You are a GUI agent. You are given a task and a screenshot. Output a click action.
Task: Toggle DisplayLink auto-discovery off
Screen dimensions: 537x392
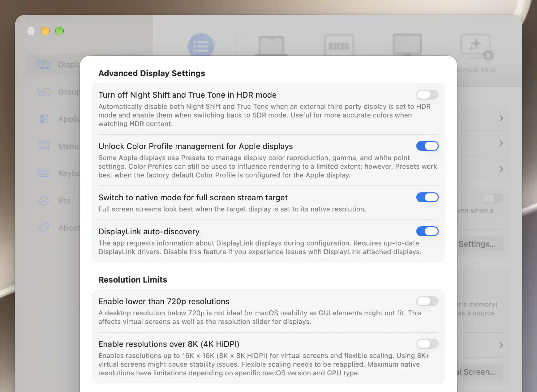[x=427, y=231]
